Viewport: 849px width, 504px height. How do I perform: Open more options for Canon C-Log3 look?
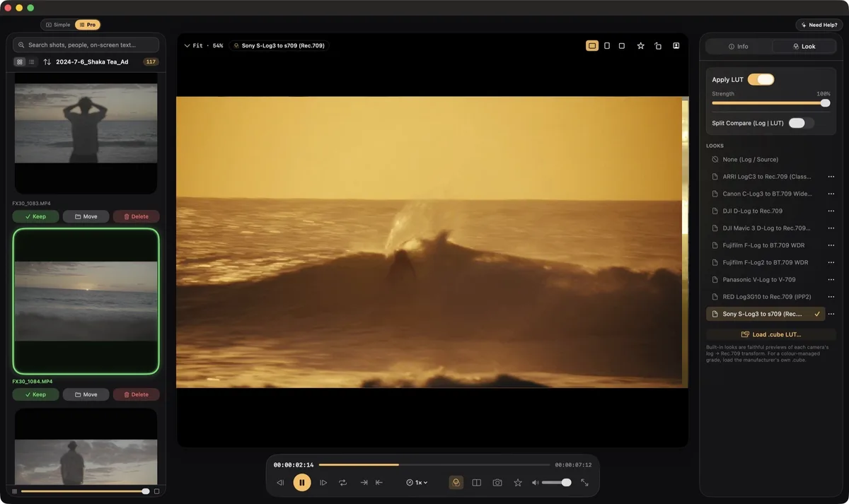click(831, 194)
